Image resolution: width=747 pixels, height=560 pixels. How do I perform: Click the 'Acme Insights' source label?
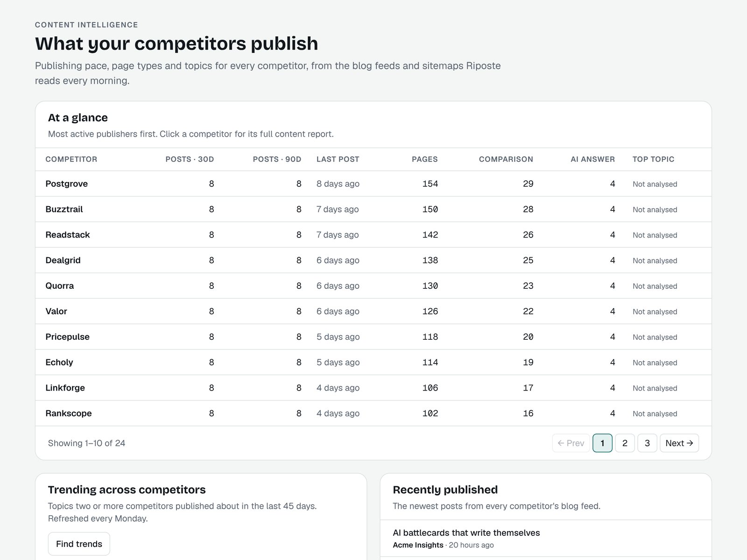click(418, 545)
